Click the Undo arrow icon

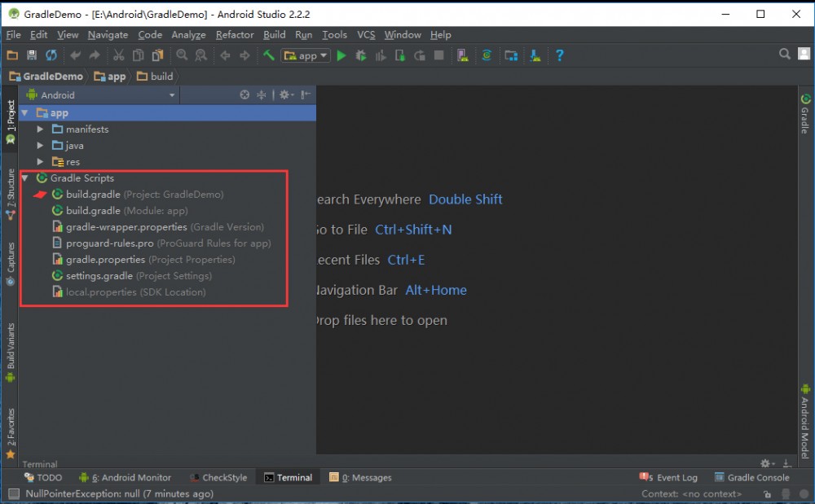(x=75, y=55)
